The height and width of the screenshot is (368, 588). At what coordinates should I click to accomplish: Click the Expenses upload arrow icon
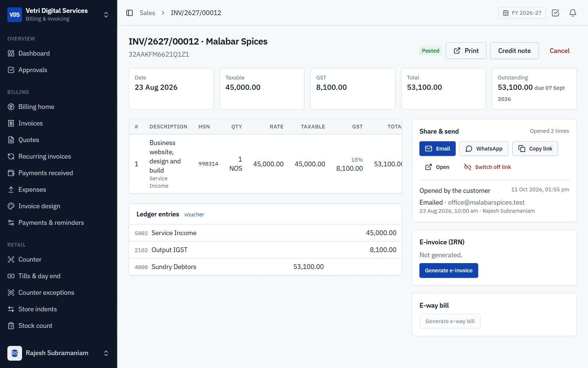point(11,190)
